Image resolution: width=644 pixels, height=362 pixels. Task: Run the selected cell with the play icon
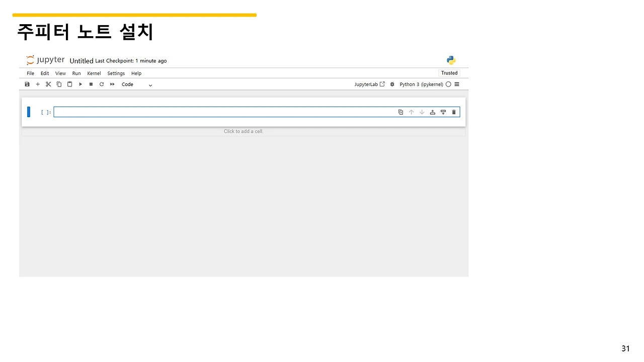tap(80, 84)
